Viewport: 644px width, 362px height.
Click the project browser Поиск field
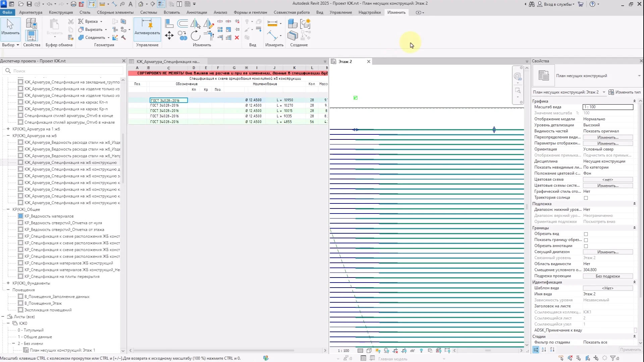click(x=64, y=71)
